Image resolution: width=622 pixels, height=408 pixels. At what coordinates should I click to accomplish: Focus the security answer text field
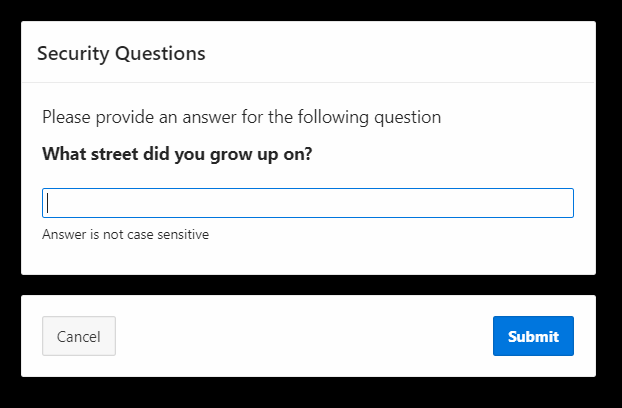pos(308,203)
